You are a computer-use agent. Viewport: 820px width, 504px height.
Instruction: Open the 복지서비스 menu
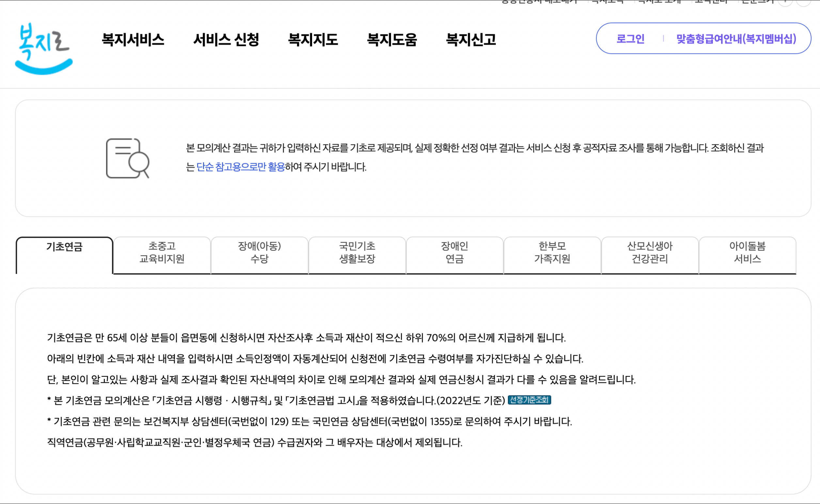(133, 40)
